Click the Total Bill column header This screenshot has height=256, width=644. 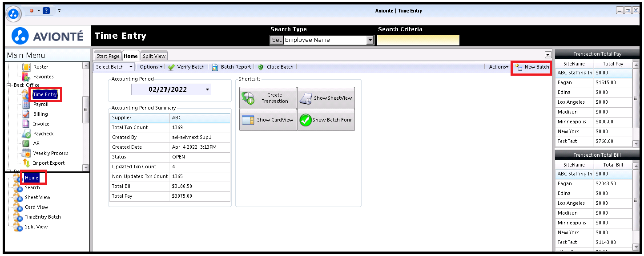point(613,165)
